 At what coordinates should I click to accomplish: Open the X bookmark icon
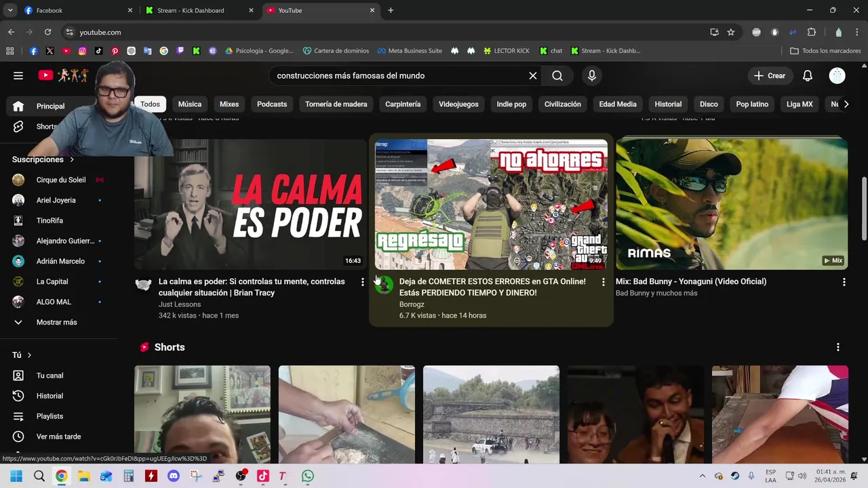(x=50, y=51)
